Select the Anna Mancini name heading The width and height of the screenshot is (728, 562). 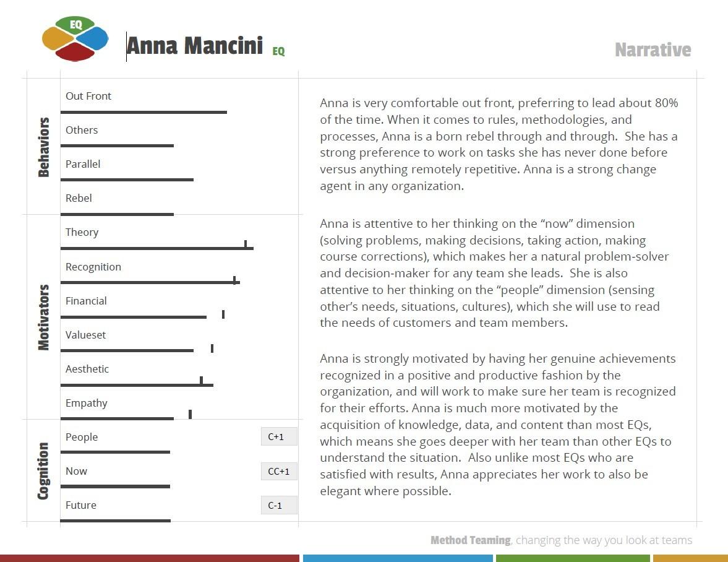point(195,46)
